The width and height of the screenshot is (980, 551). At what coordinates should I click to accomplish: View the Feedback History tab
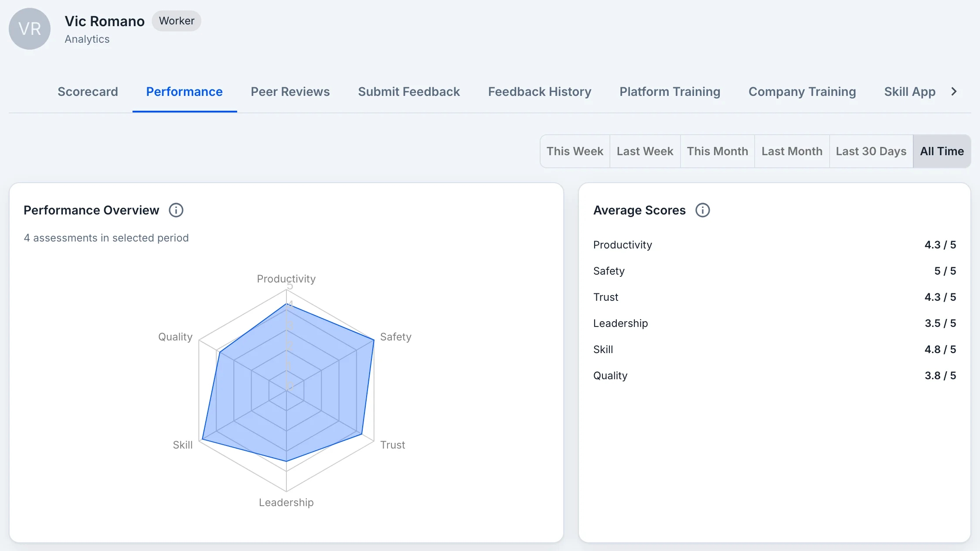pos(540,92)
